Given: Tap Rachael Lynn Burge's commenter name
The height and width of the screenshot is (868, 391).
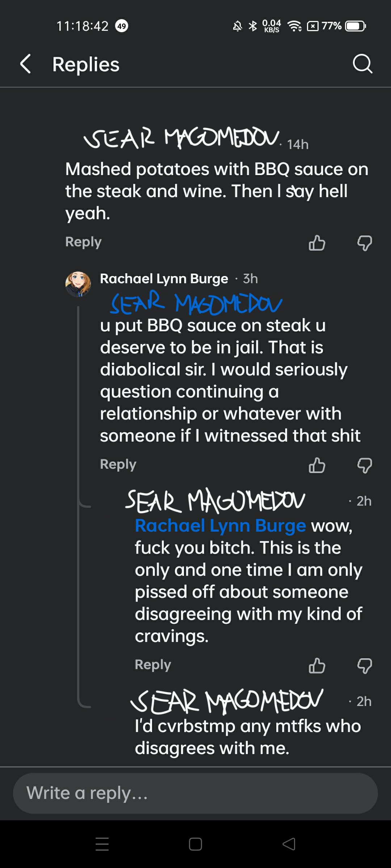Looking at the screenshot, I should tap(164, 279).
